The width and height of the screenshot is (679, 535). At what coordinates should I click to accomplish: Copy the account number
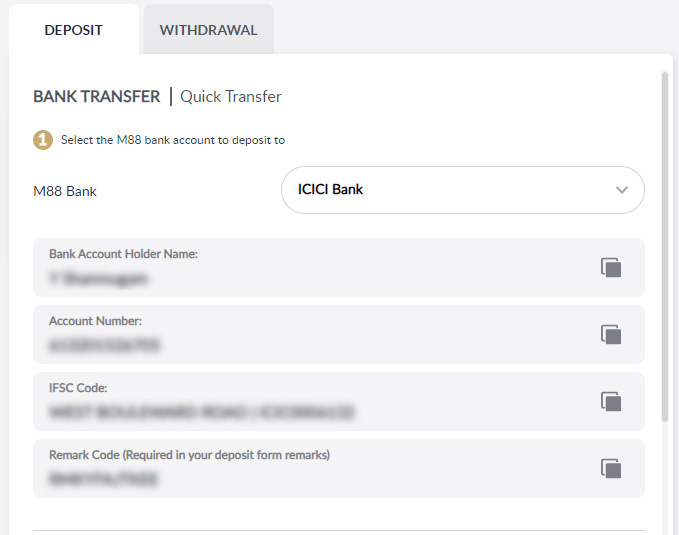click(611, 334)
